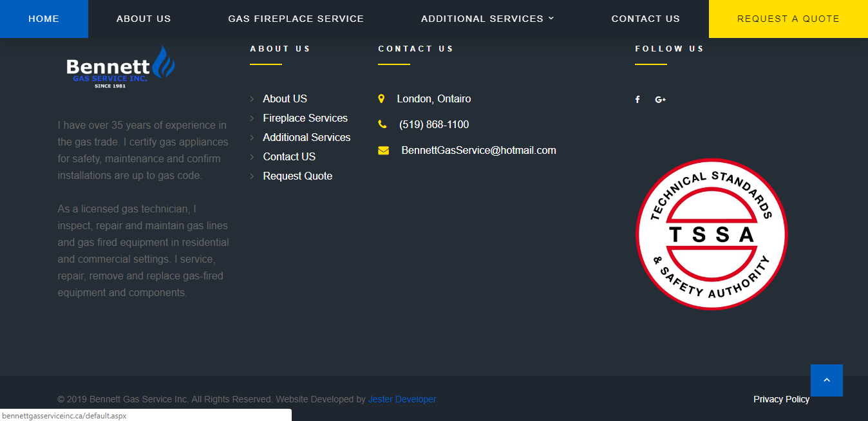Select Contact Us in the top navigation
Screen dimensions: 868x421
point(646,19)
